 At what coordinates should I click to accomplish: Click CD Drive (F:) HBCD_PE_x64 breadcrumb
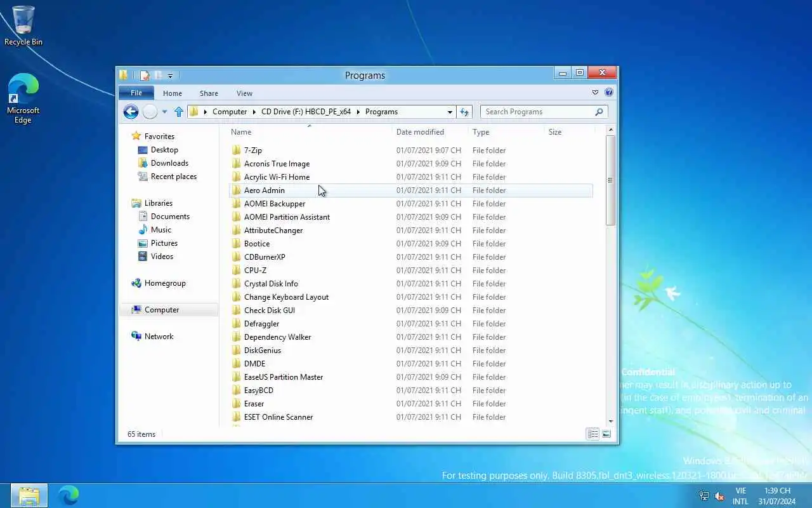[306, 112]
